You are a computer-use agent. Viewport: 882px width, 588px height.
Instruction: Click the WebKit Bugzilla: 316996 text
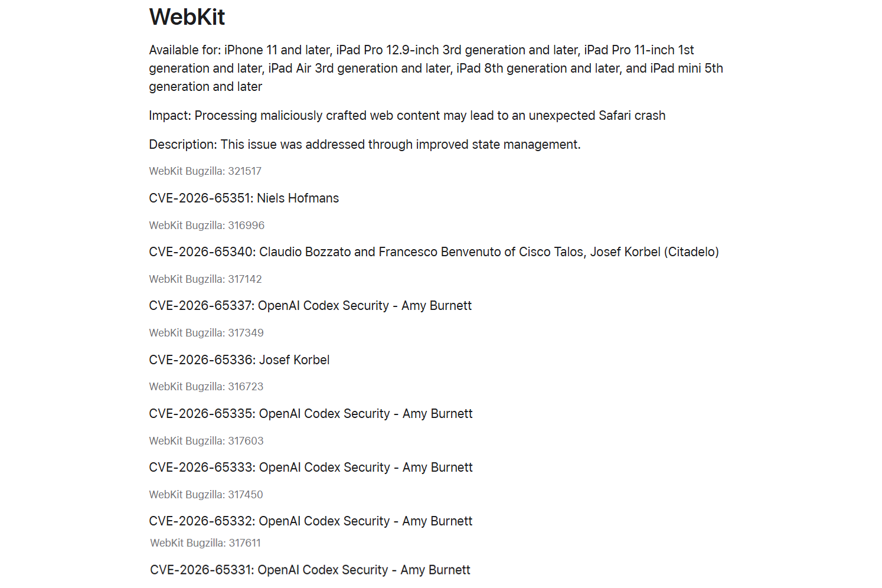coord(207,226)
